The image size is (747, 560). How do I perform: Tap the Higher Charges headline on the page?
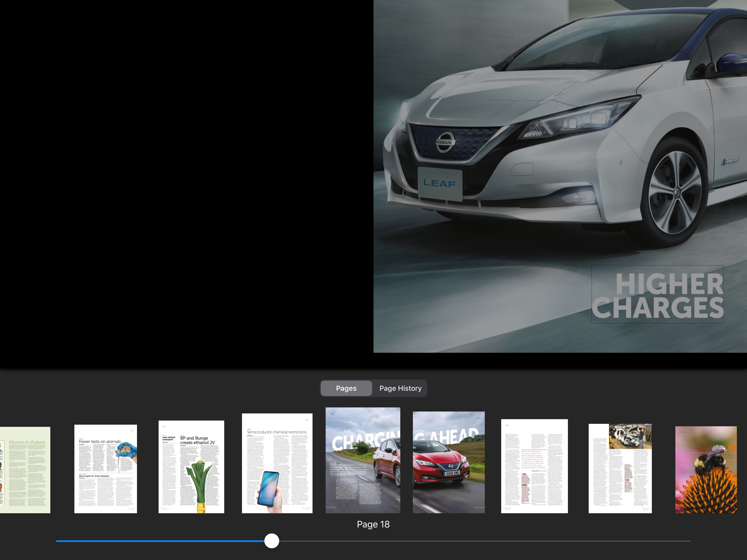tap(658, 294)
